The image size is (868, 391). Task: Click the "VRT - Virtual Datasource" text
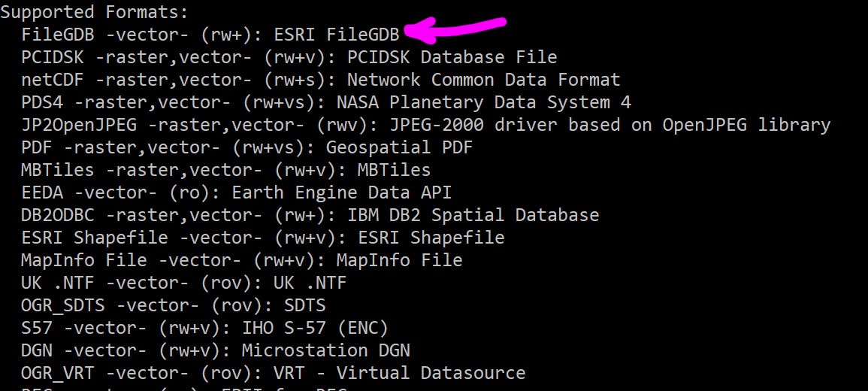coord(431,373)
